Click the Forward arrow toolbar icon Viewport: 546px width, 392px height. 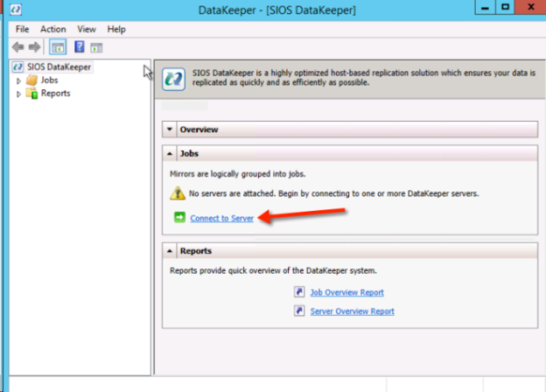tap(34, 46)
